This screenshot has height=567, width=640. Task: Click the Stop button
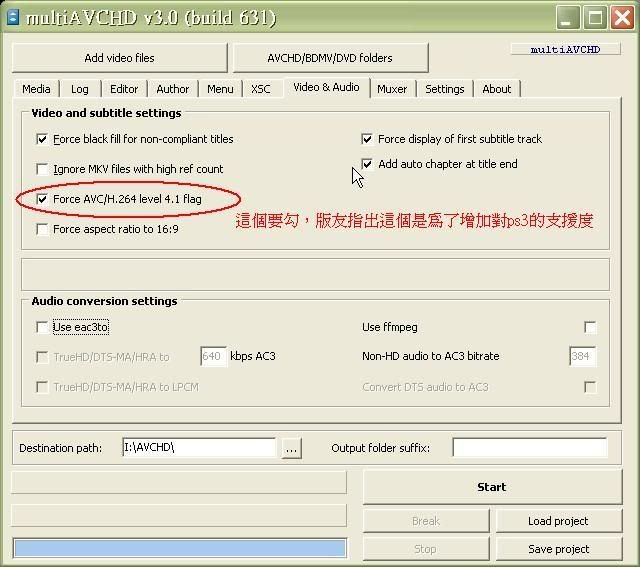426,549
